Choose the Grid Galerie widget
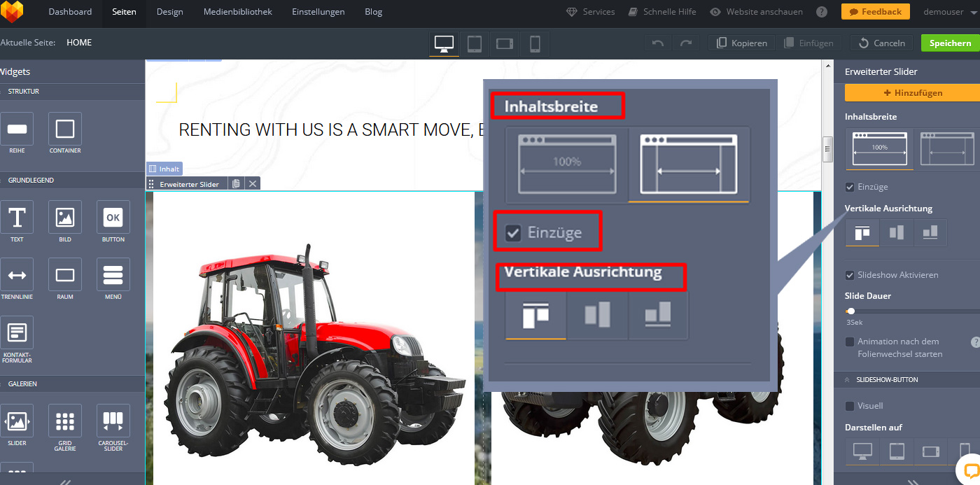Viewport: 980px width, 485px height. click(65, 421)
